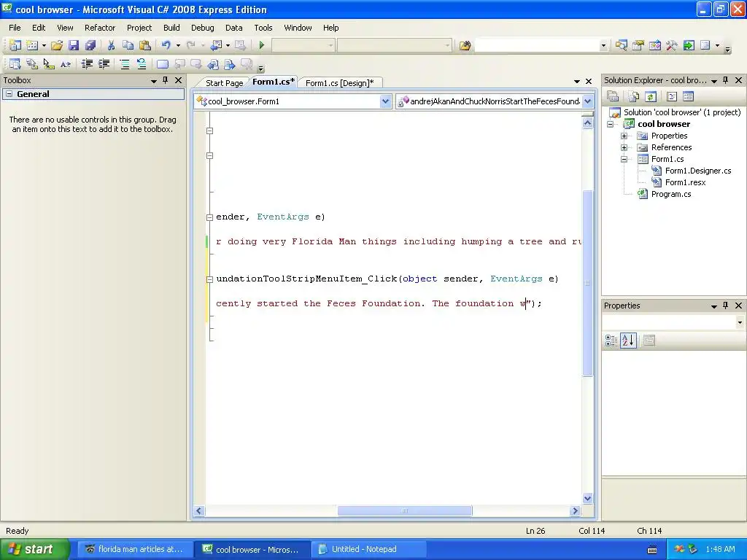747x560 pixels.
Task: Click View Designer icon in Solution Explorer
Action: coord(689,97)
